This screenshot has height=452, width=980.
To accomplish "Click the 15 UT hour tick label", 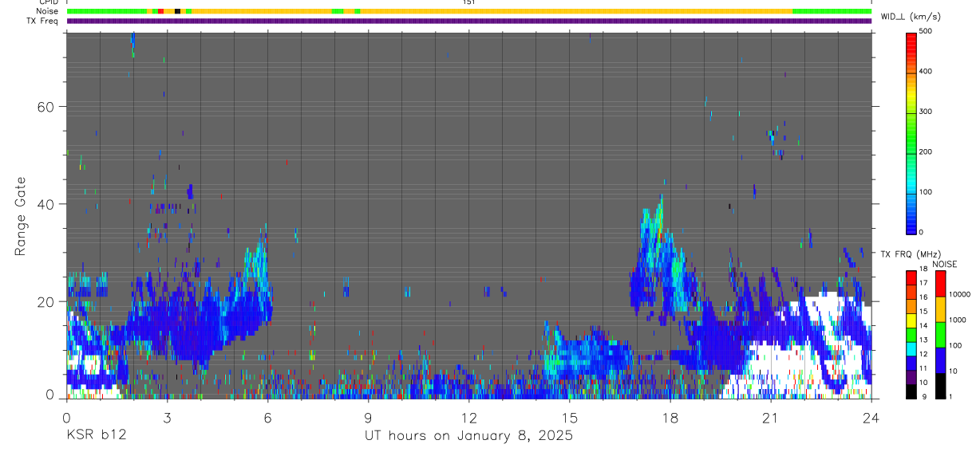I will [x=569, y=418].
